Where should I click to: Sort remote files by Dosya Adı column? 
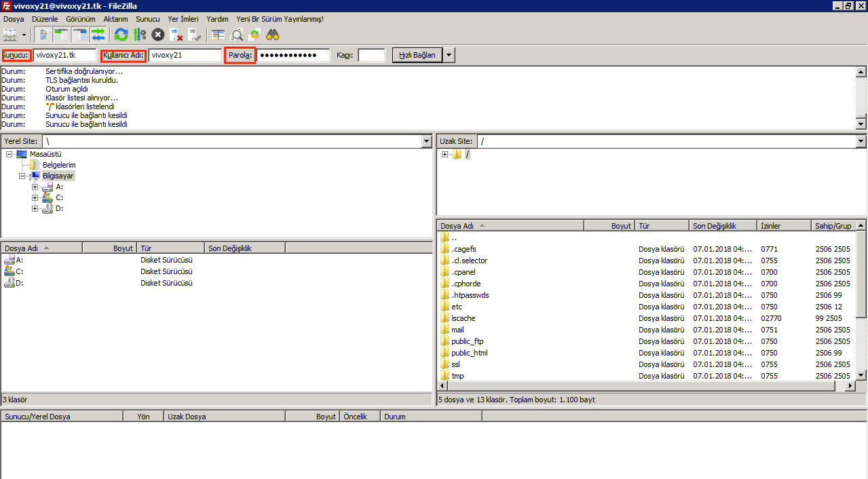[x=510, y=226]
